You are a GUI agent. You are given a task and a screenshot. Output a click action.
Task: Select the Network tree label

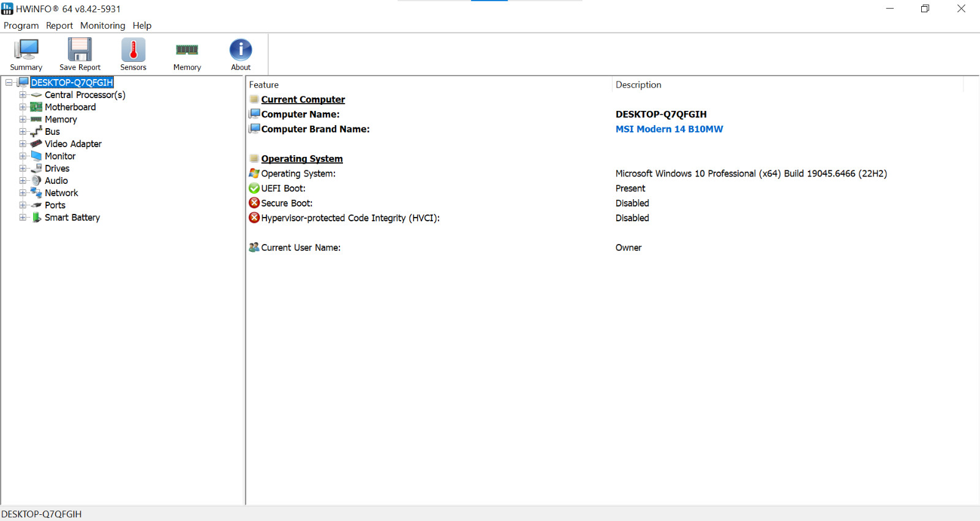[x=61, y=193]
